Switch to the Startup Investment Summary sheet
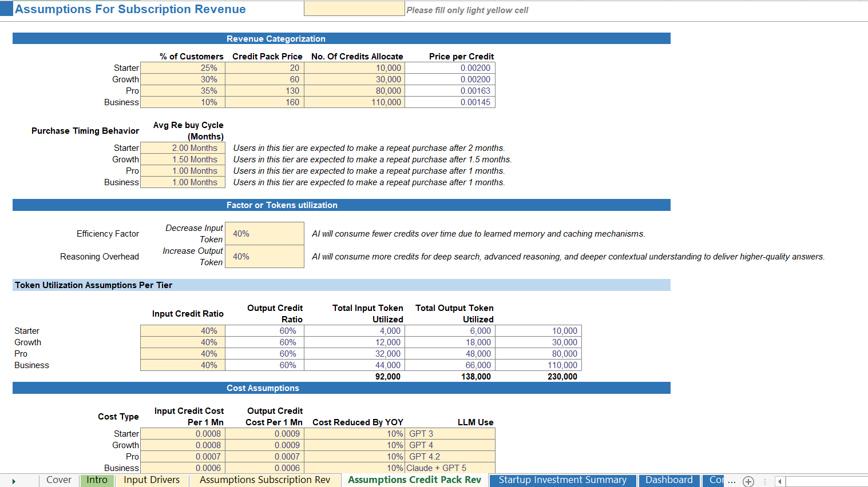 [x=562, y=480]
